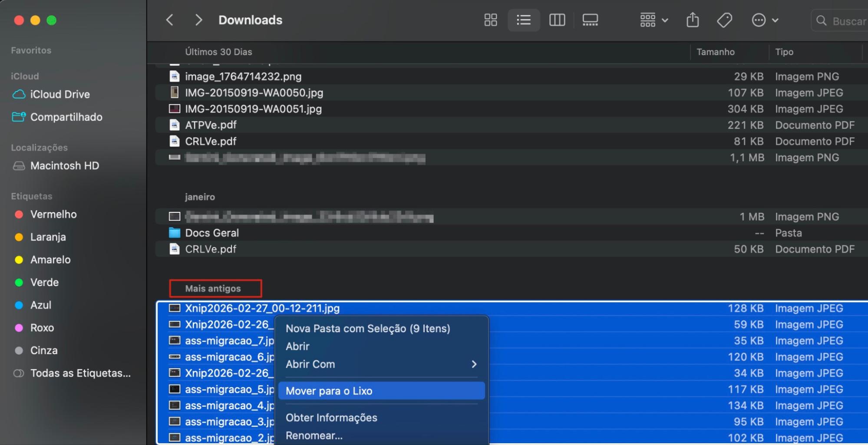
Task: Go forward using the forward arrow
Action: click(x=198, y=20)
